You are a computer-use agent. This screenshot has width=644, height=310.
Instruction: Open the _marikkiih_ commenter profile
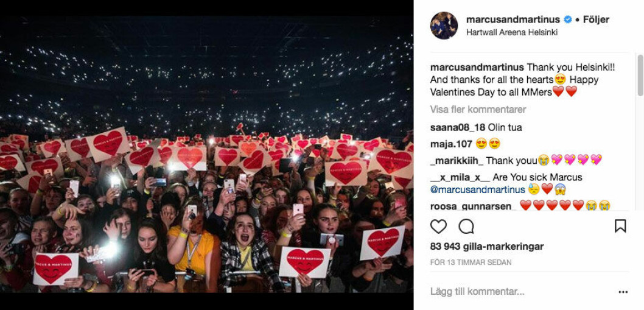click(457, 160)
